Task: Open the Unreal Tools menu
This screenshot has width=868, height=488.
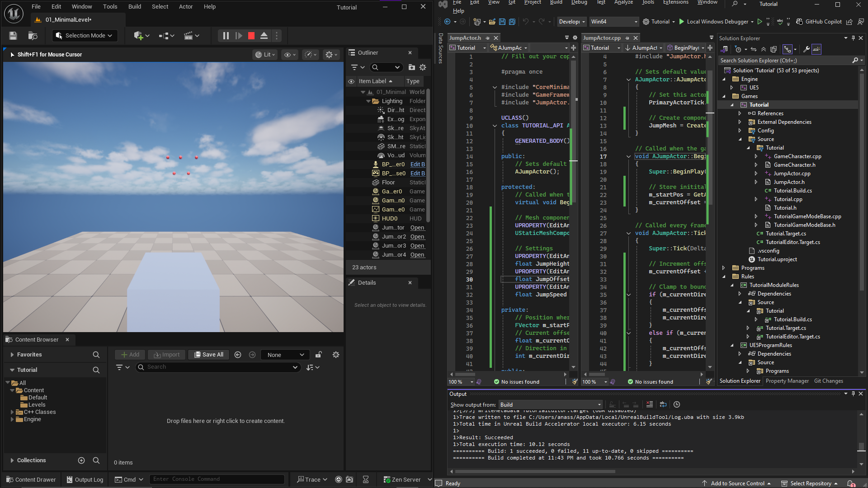Action: point(110,7)
